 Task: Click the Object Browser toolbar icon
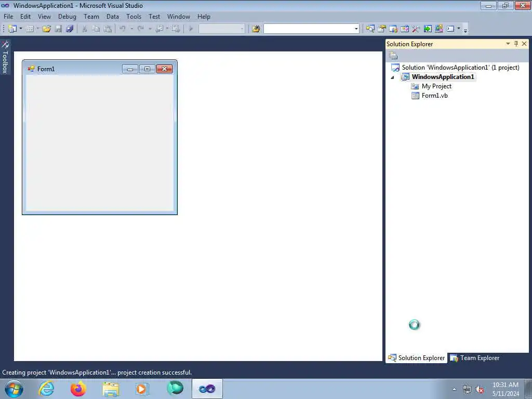(x=393, y=29)
